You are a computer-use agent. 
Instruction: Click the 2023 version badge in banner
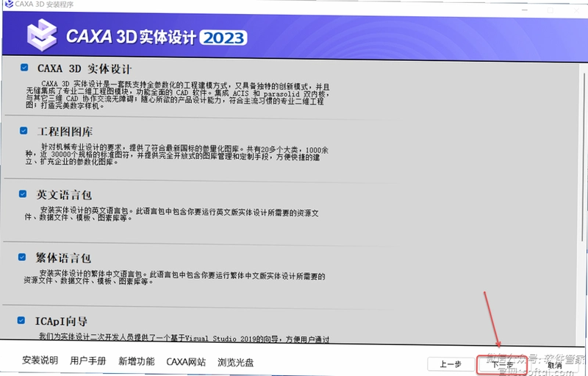223,38
